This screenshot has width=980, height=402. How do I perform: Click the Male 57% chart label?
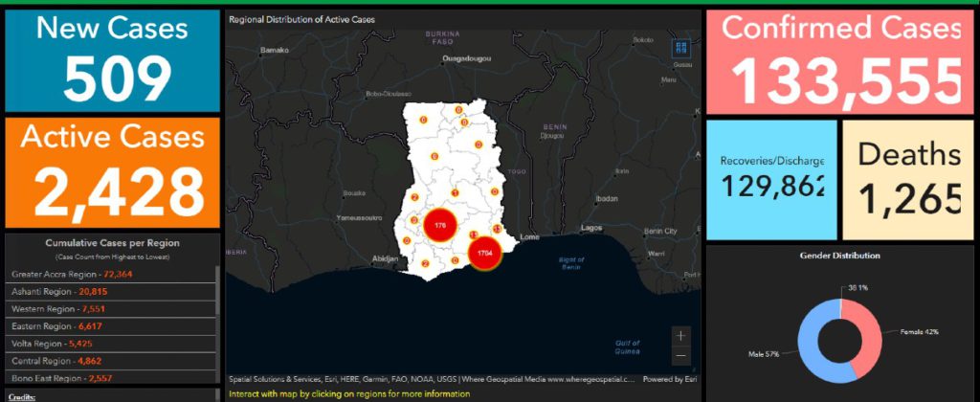(x=763, y=354)
